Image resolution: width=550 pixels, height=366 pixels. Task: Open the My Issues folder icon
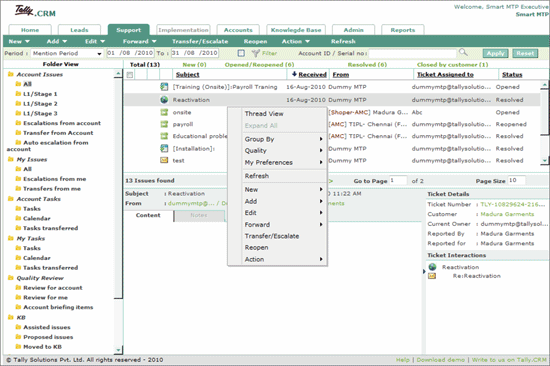pyautogui.click(x=11, y=159)
